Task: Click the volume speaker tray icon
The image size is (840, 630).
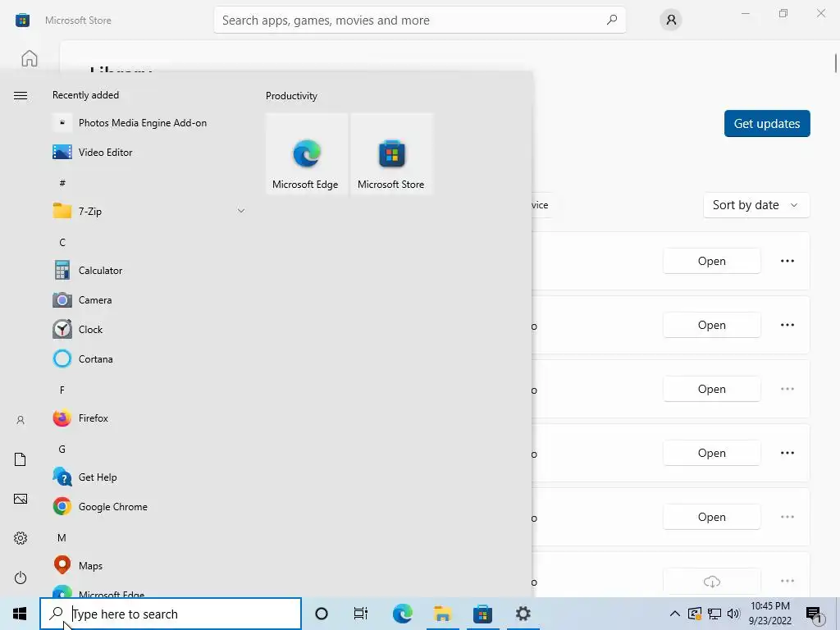Action: [x=733, y=614]
